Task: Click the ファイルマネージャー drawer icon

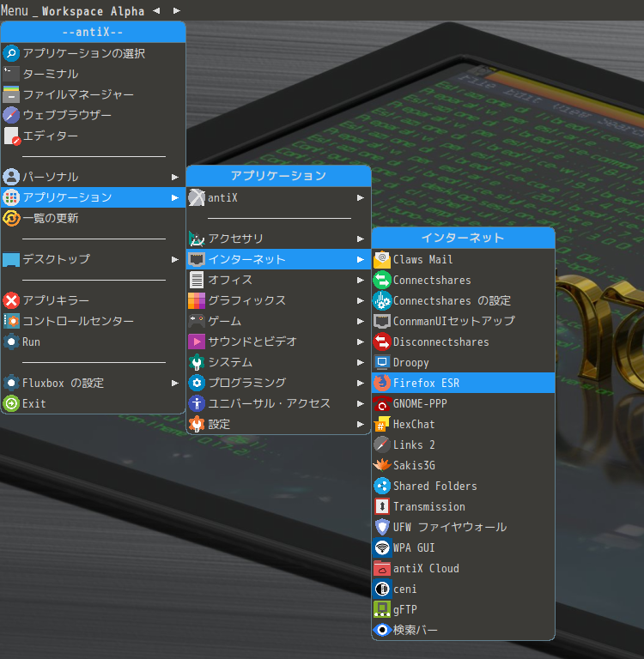Action: [x=11, y=94]
